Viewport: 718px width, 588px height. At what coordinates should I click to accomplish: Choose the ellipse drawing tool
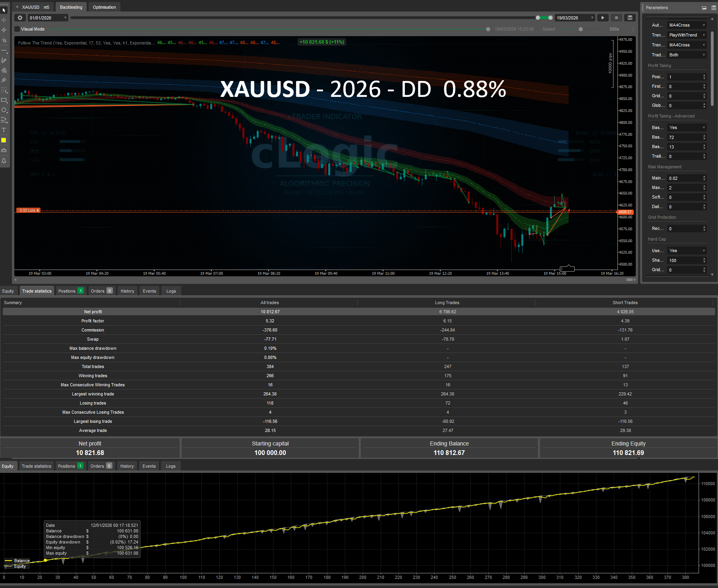(4, 110)
